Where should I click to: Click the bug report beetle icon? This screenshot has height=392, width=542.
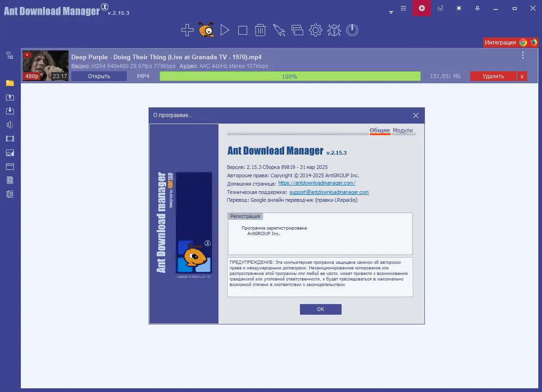pos(334,30)
